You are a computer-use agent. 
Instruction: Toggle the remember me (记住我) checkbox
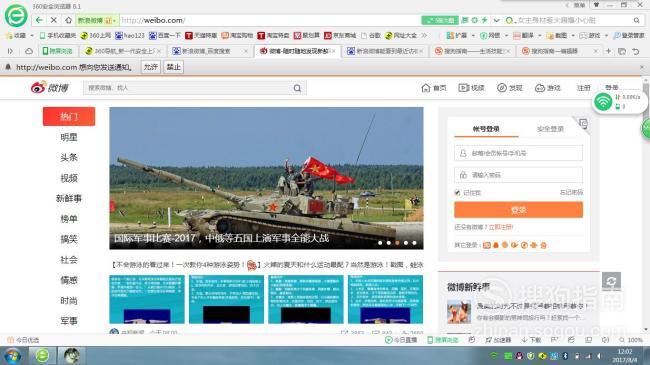(457, 192)
